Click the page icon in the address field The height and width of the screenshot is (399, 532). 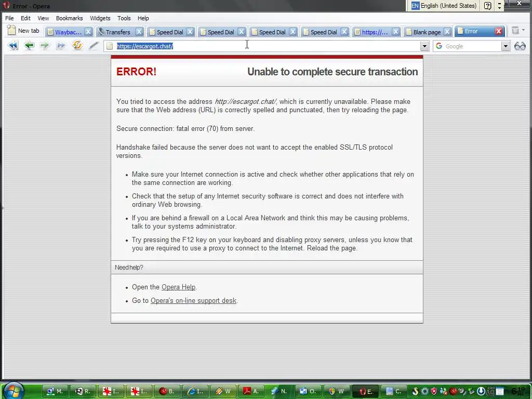(x=110, y=46)
